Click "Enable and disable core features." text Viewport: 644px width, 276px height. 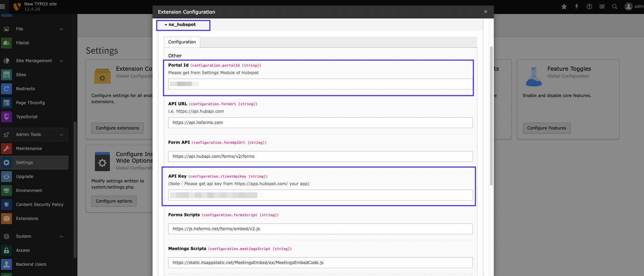pos(557,96)
